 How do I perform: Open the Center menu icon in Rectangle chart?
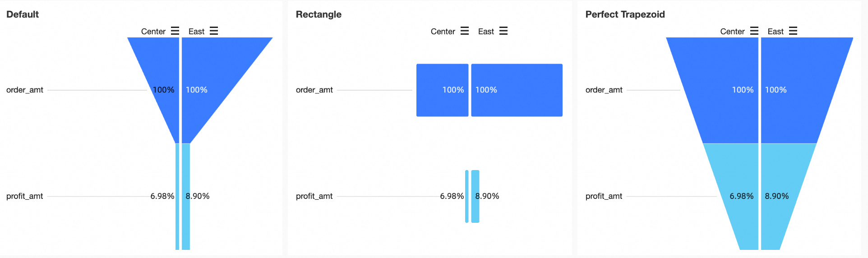pos(465,31)
